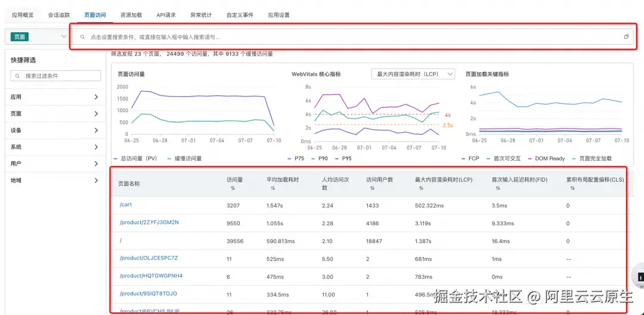Open the 自定义事件 tab

240,15
